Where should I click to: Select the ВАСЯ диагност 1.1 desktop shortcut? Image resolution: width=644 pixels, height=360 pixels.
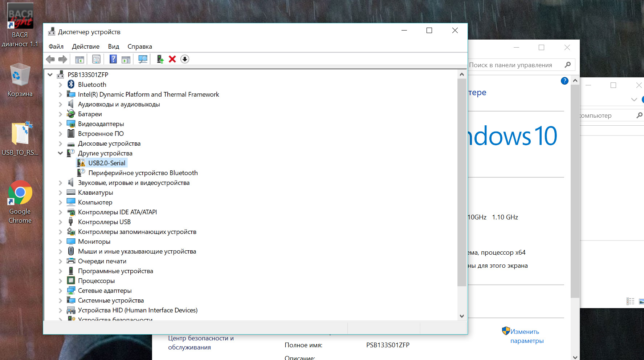pos(20,25)
